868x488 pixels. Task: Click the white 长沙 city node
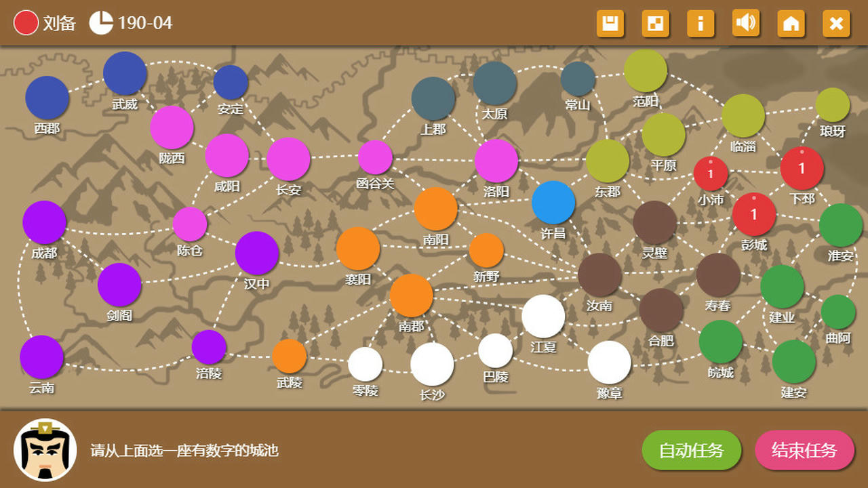point(432,364)
